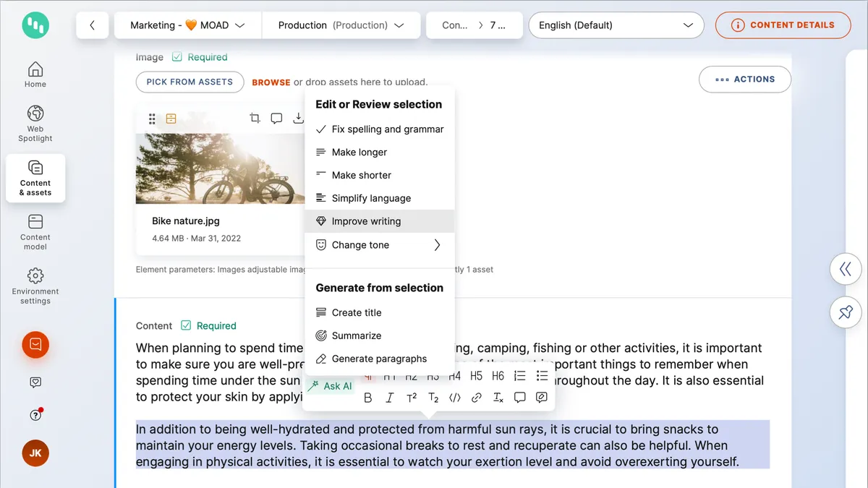Image resolution: width=868 pixels, height=488 pixels.
Task: Open the ACTIONS button
Action: click(x=745, y=80)
